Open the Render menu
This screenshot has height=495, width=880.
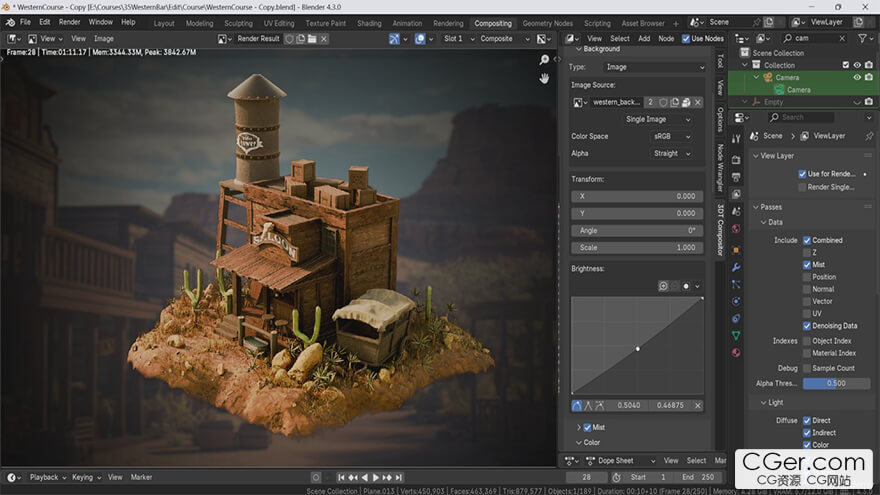click(x=70, y=22)
